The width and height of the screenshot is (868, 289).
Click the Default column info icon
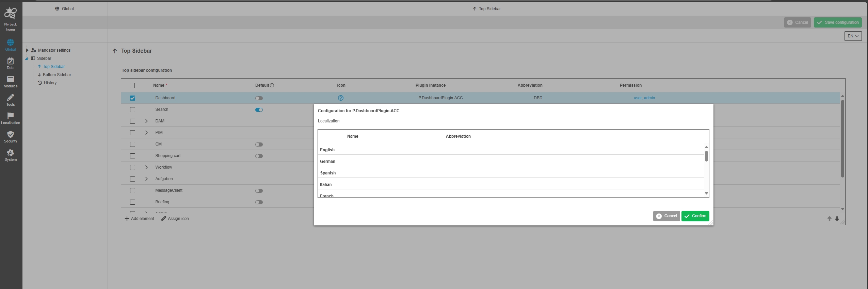click(x=272, y=85)
